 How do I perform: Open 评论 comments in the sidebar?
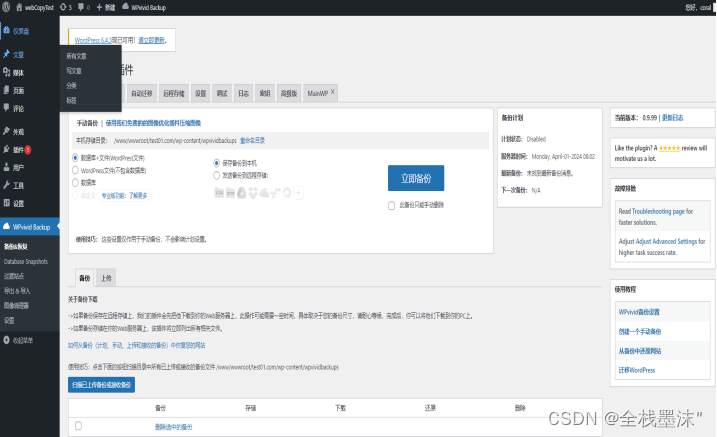tap(14, 108)
